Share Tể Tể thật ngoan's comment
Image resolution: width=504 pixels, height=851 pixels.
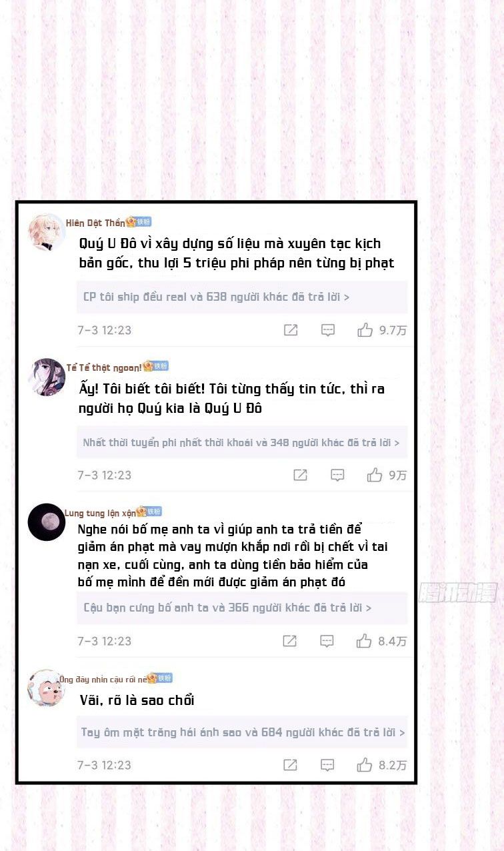tap(301, 475)
